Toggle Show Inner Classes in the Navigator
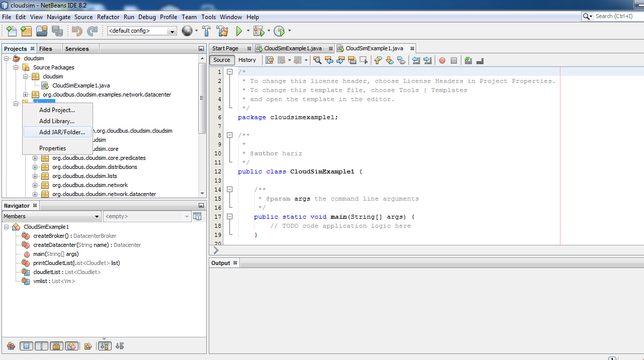 pyautogui.click(x=71, y=346)
